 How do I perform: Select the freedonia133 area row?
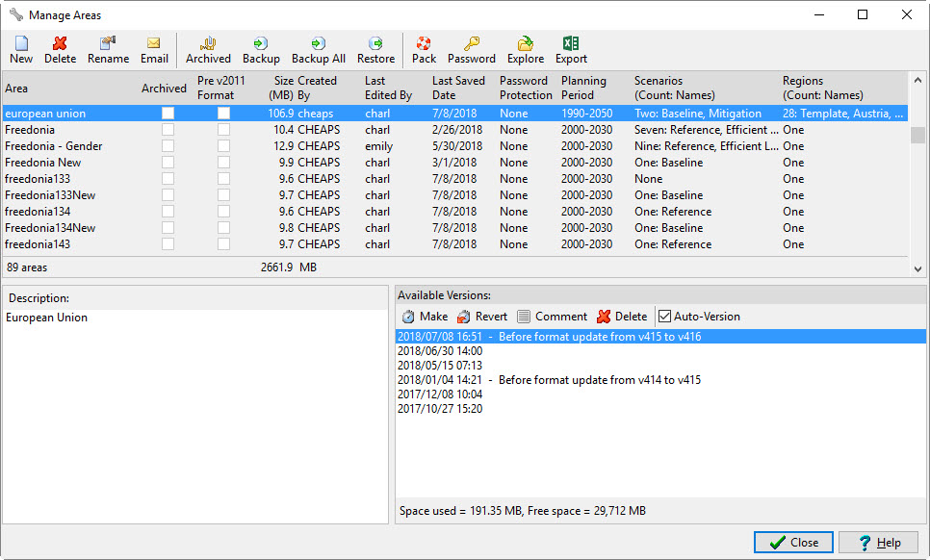pyautogui.click(x=455, y=178)
